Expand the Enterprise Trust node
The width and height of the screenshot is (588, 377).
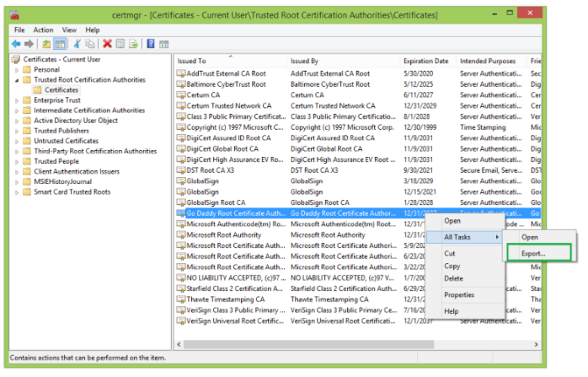pyautogui.click(x=17, y=100)
